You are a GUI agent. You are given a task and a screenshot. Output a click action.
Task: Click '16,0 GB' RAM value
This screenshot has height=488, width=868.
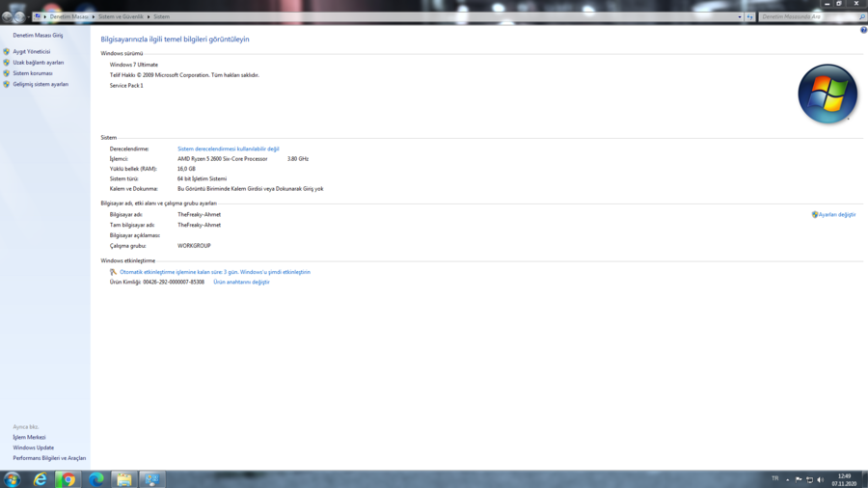(186, 169)
